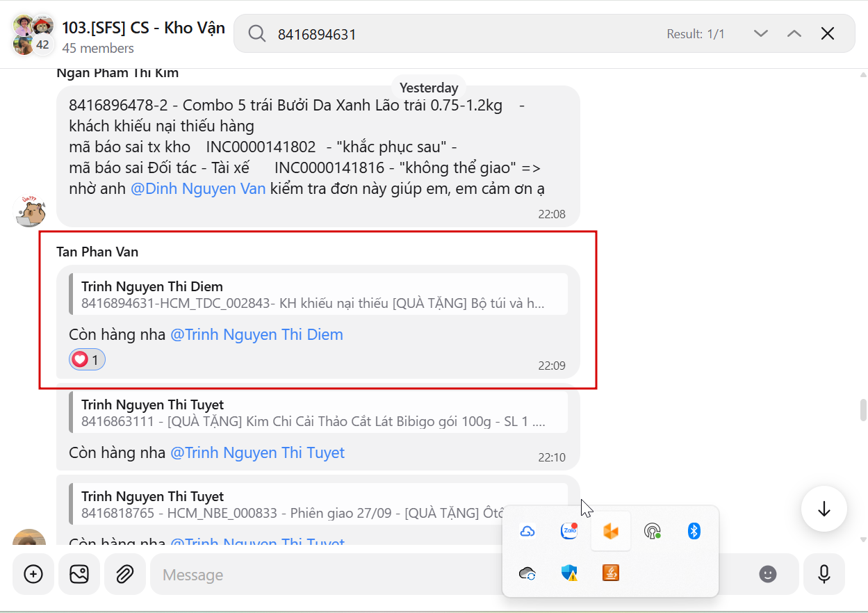Open Windows Security shield tray icon
868x613 pixels.
click(569, 573)
